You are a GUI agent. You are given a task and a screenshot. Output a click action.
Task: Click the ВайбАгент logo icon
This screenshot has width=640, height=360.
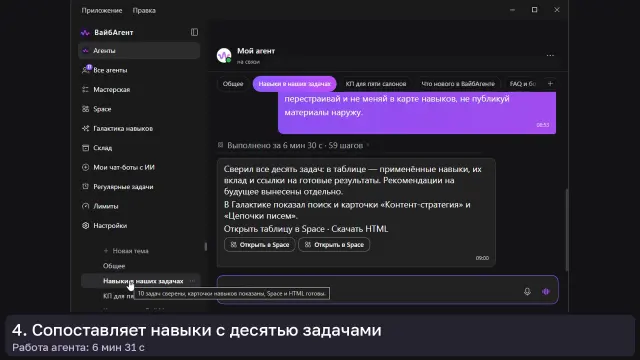tap(85, 33)
